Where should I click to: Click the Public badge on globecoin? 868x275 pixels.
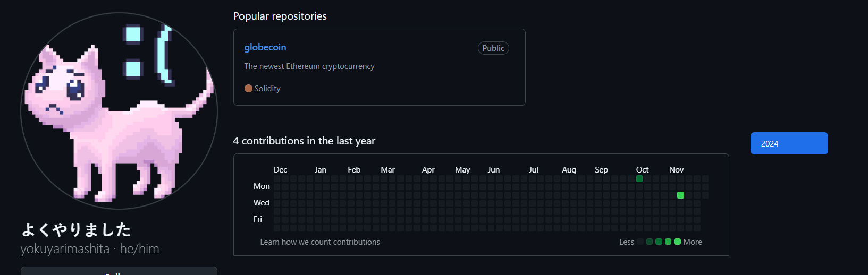pyautogui.click(x=493, y=48)
